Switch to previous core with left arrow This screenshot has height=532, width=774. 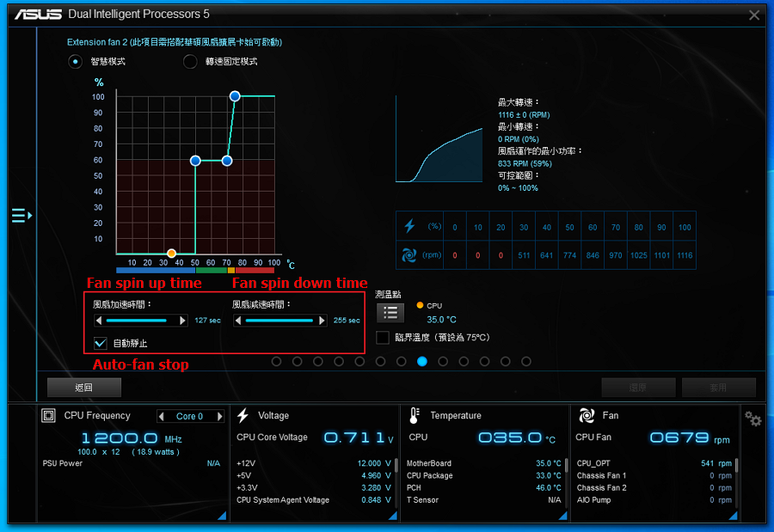point(162,417)
